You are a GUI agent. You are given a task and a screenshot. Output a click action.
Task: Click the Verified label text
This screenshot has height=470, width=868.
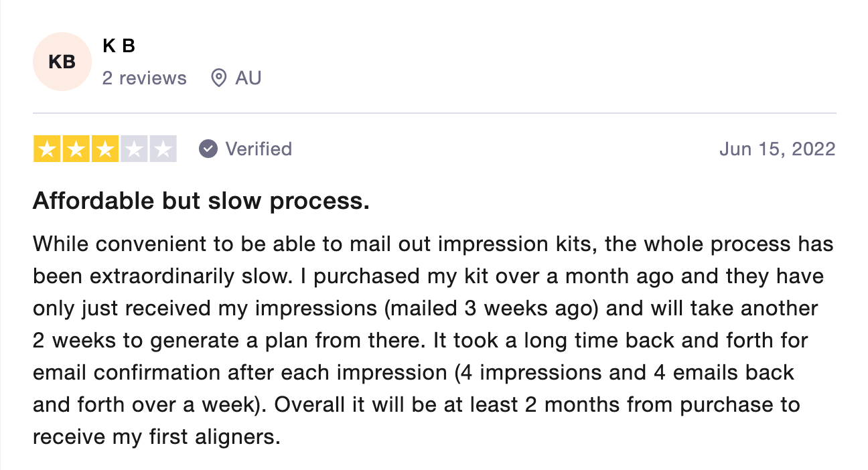click(259, 149)
